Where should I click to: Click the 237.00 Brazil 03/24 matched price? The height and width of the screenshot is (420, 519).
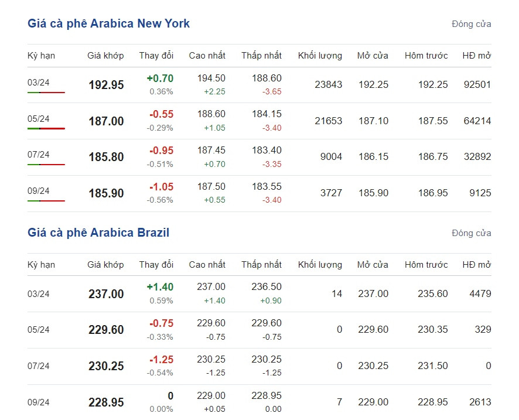(106, 294)
